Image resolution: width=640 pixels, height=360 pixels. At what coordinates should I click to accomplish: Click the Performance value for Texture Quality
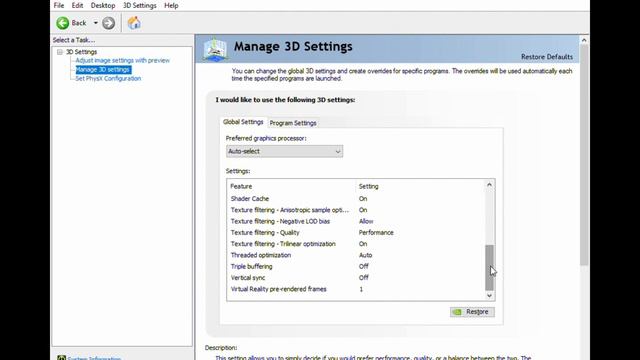[376, 233]
